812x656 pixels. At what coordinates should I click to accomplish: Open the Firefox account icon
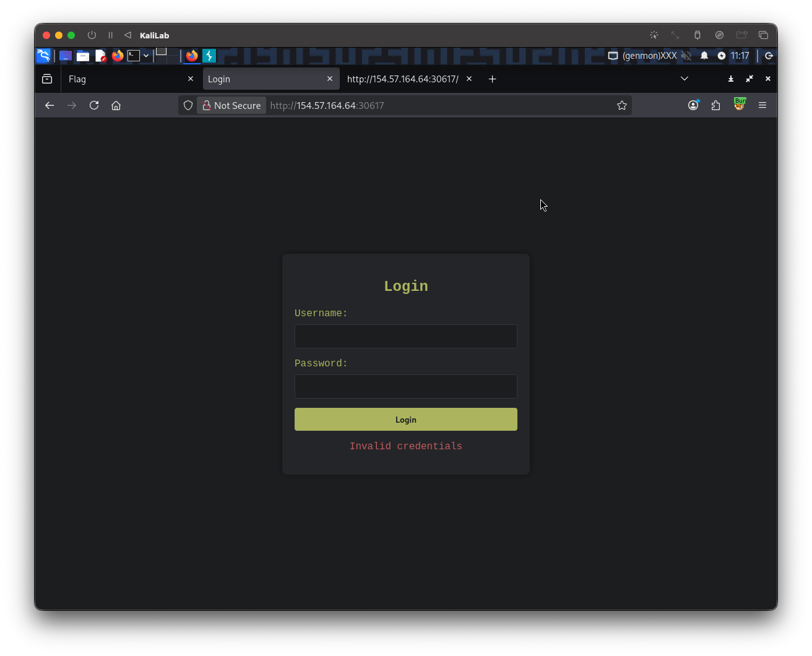coord(693,105)
